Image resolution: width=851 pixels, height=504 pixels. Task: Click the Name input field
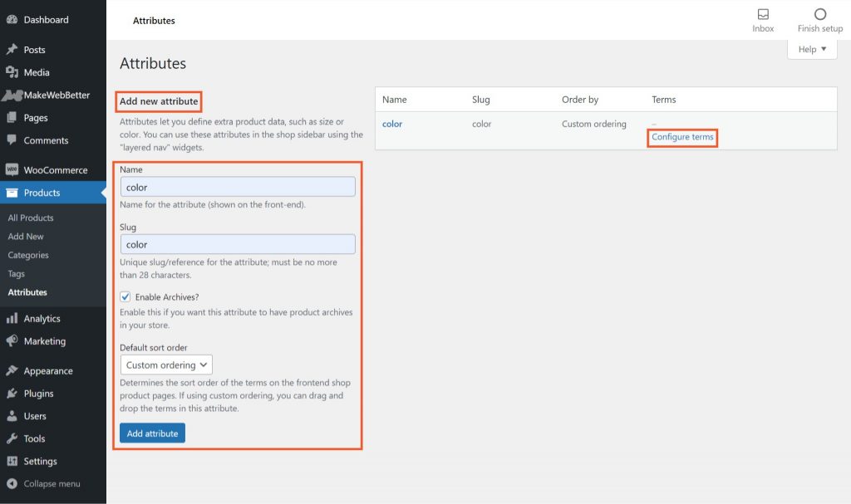pyautogui.click(x=238, y=187)
